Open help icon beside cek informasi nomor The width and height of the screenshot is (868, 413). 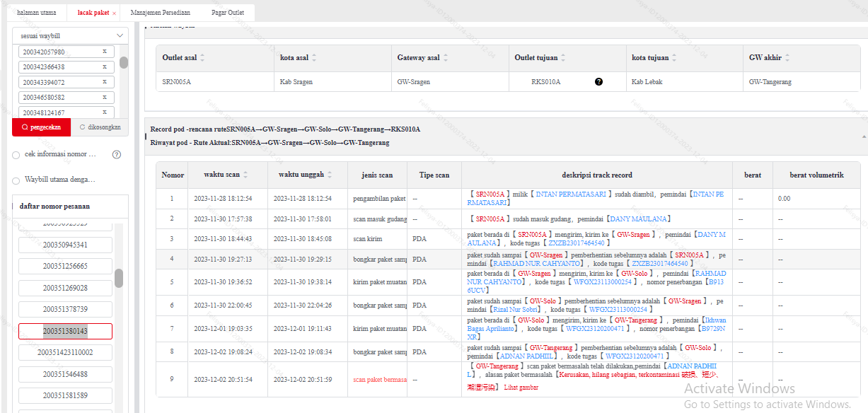(117, 154)
